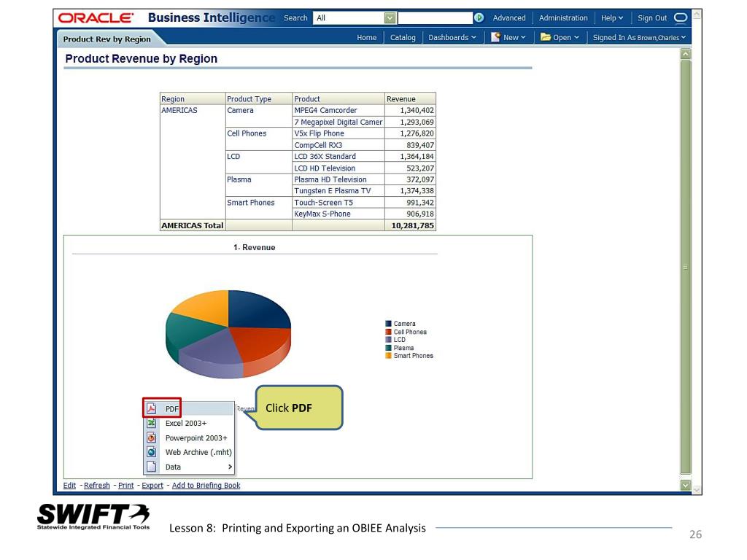The width and height of the screenshot is (747, 560).
Task: Expand the Data submenu arrow
Action: coord(230,467)
